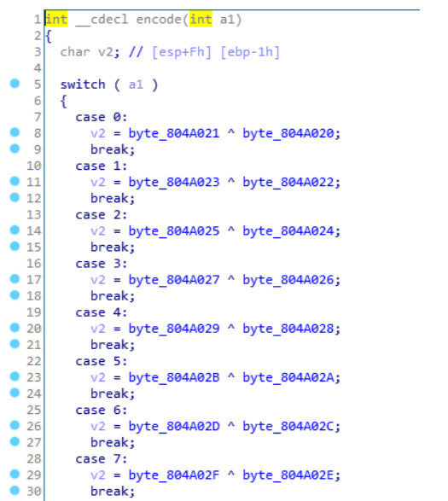Click breakpoint marker beside line 26
Image resolution: width=448 pixels, height=501 pixels.
pyautogui.click(x=15, y=425)
